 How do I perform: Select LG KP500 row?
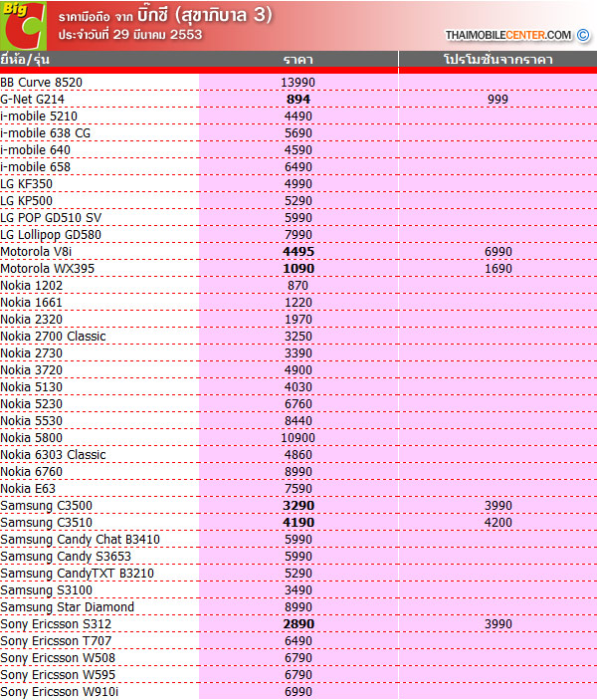[x=26, y=201]
